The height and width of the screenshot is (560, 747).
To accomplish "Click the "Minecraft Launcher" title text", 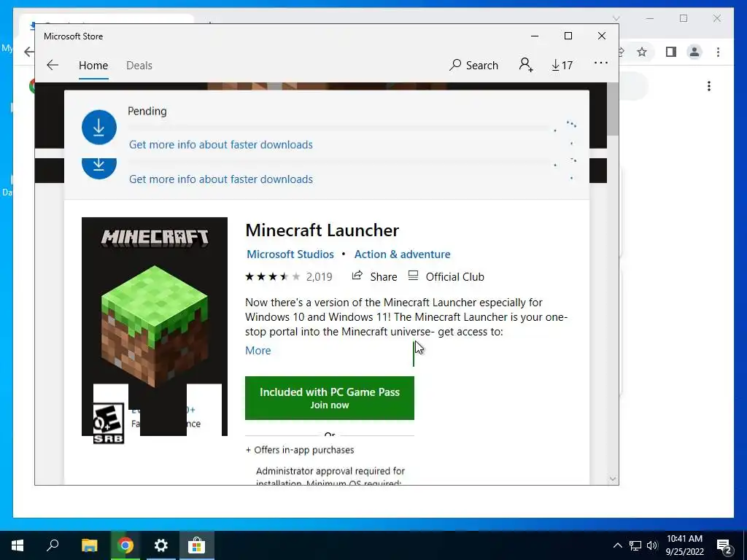I will click(322, 230).
